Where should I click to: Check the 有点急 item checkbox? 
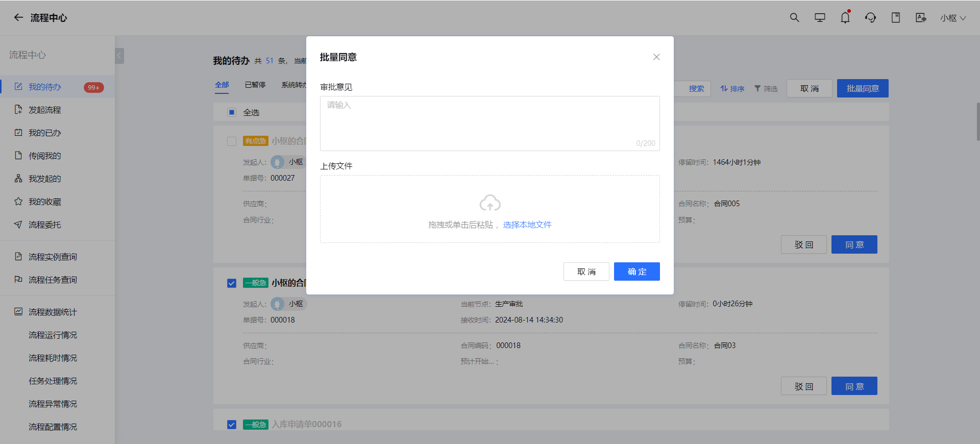pyautogui.click(x=232, y=141)
